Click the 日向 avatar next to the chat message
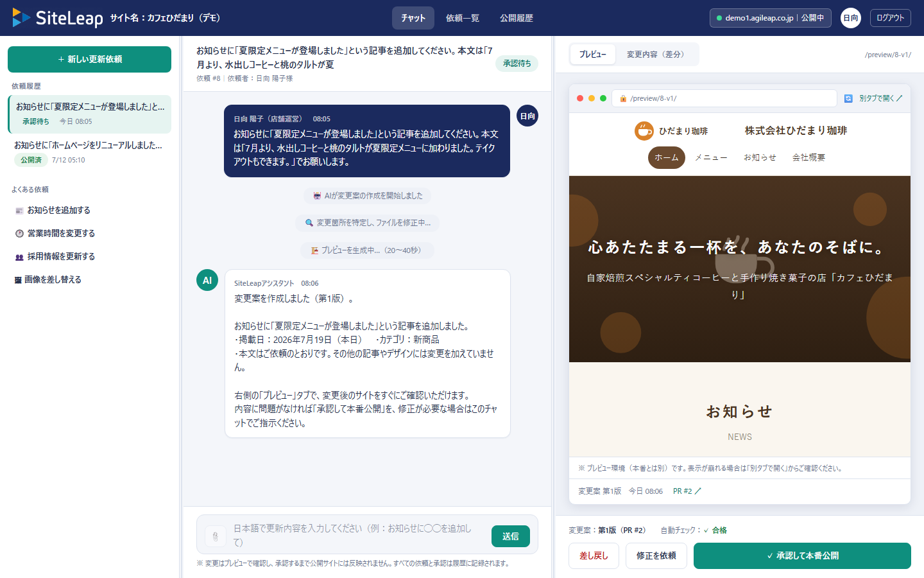The height and width of the screenshot is (578, 924). 527,116
